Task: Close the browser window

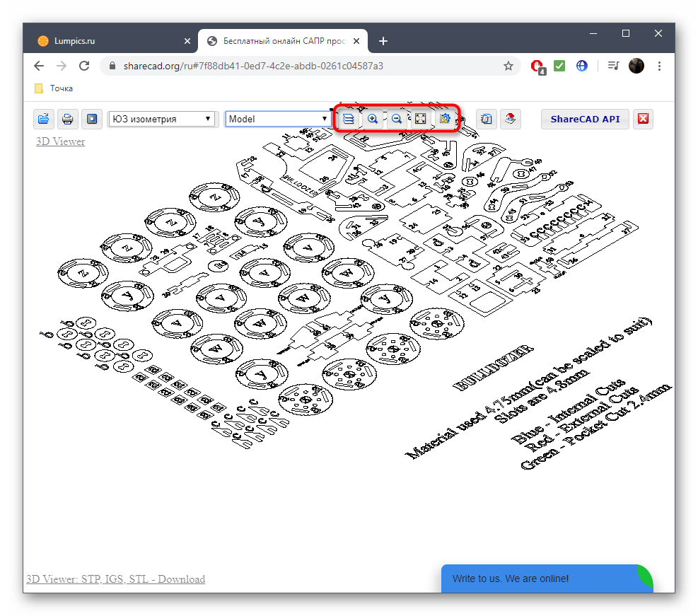Action: tap(658, 33)
